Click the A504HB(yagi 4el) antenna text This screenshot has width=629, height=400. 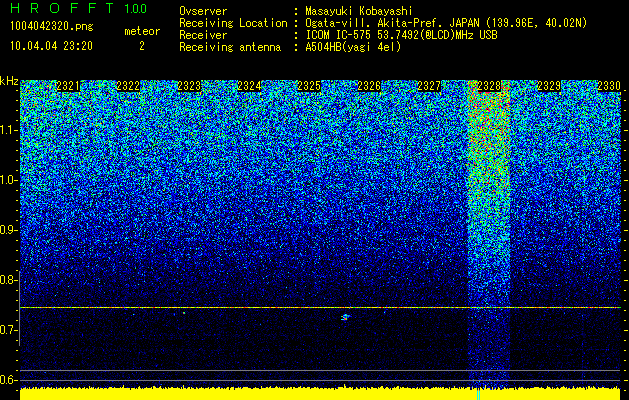pyautogui.click(x=353, y=47)
